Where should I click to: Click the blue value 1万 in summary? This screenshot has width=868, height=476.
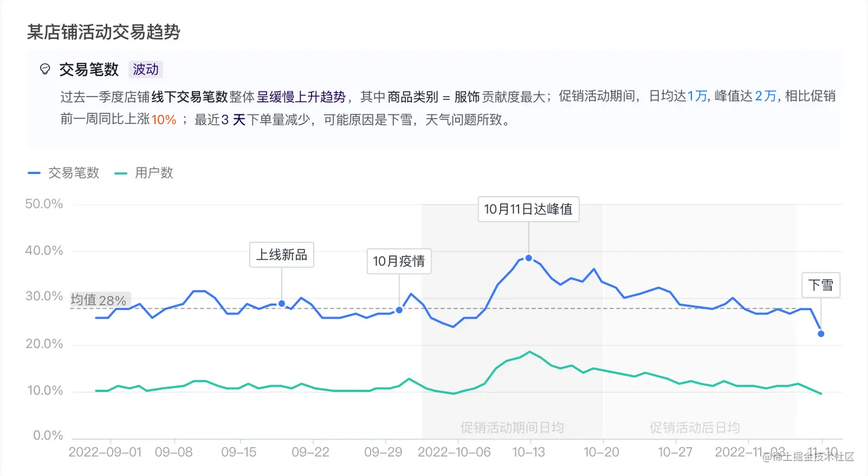click(697, 96)
